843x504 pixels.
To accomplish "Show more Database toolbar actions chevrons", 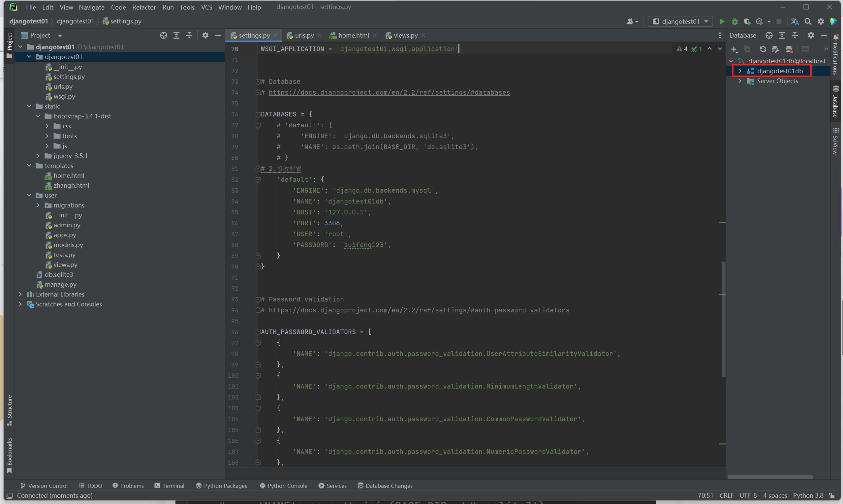I will pyautogui.click(x=826, y=49).
